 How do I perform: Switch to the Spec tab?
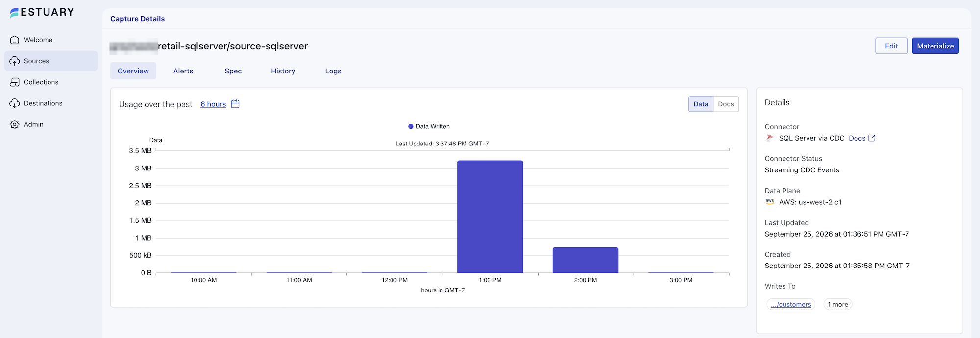[x=233, y=71]
